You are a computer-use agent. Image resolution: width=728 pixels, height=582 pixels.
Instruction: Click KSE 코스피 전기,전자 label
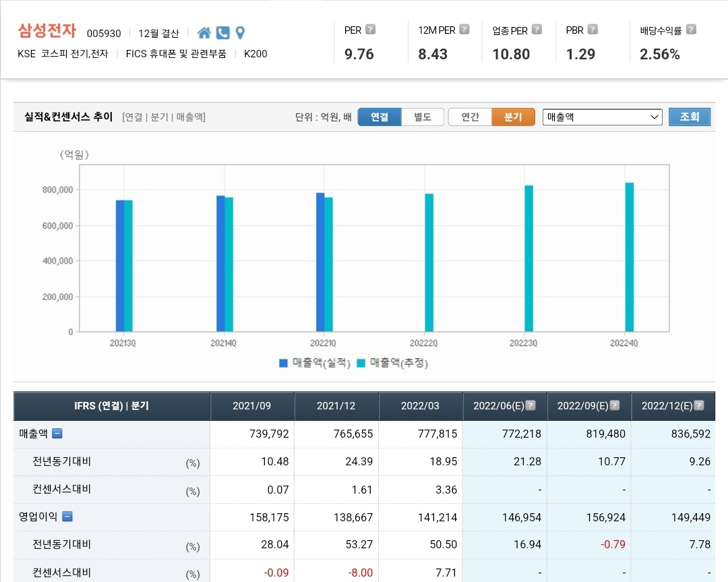[63, 54]
